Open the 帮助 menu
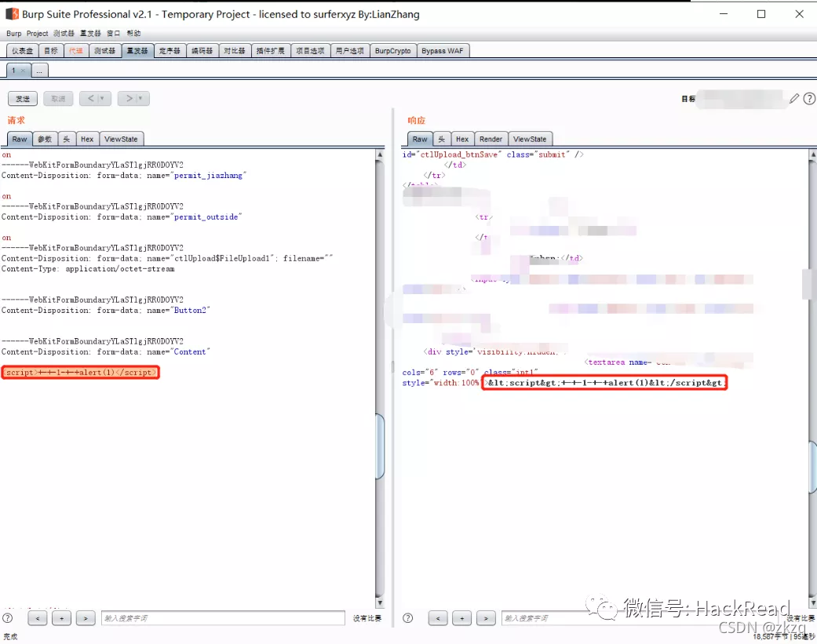 (133, 33)
